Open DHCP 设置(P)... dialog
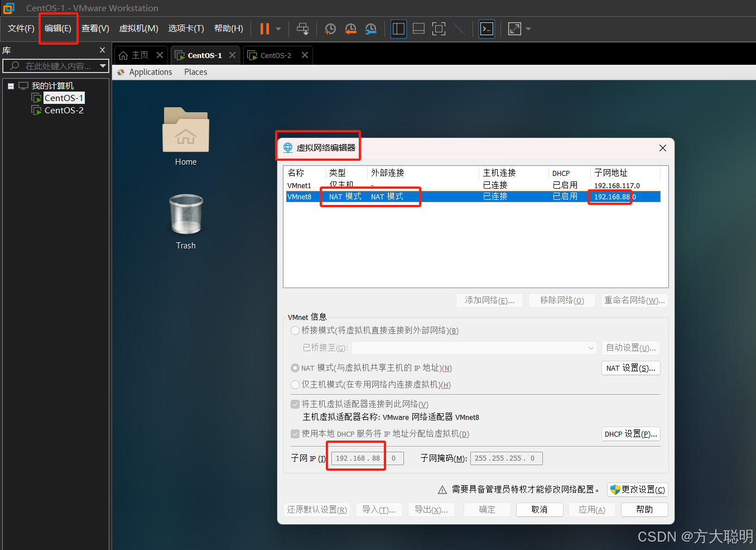756x550 pixels. pos(631,434)
